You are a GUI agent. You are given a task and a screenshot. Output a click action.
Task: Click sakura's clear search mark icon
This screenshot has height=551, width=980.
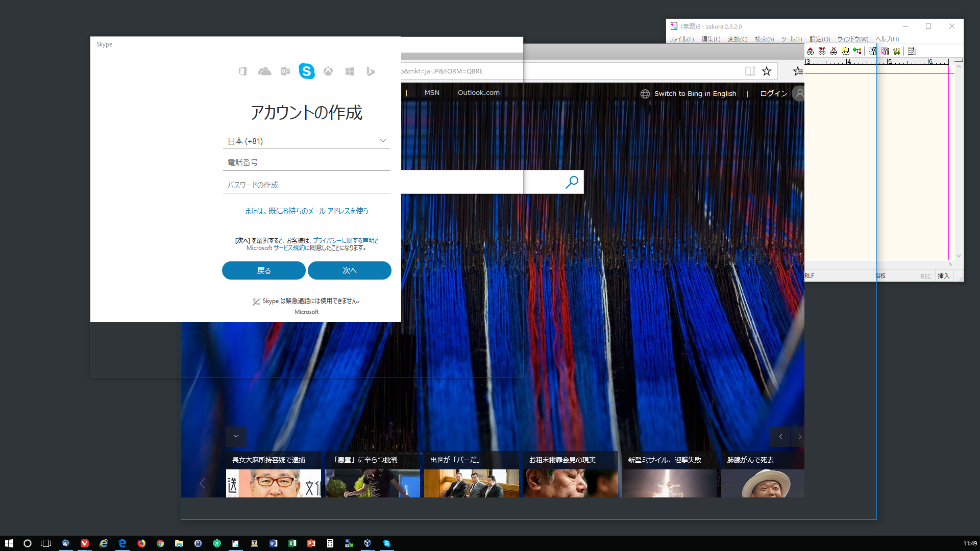(834, 51)
